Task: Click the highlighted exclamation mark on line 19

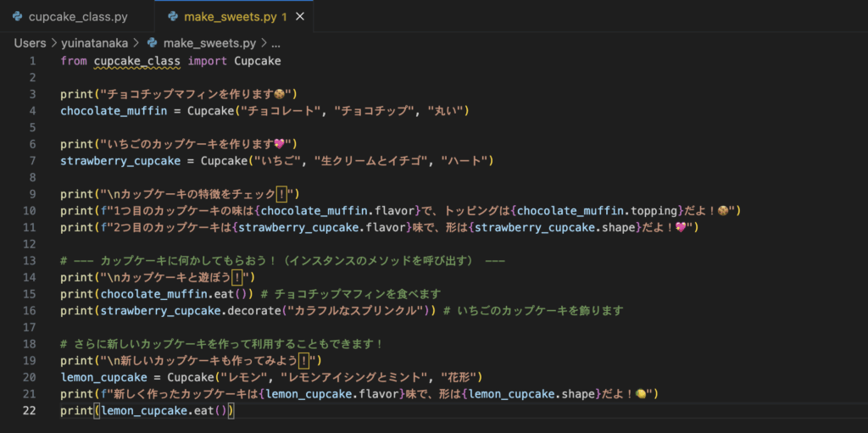Action: pyautogui.click(x=304, y=360)
